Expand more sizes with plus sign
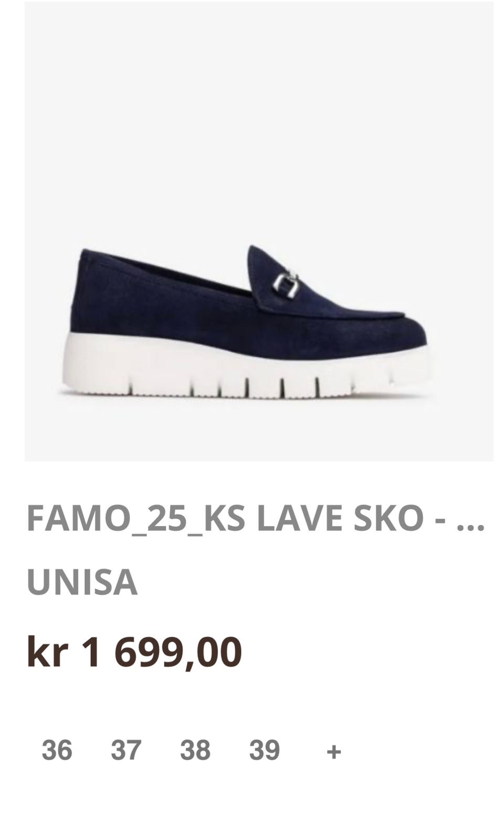This screenshot has width=504, height=840. [x=334, y=752]
